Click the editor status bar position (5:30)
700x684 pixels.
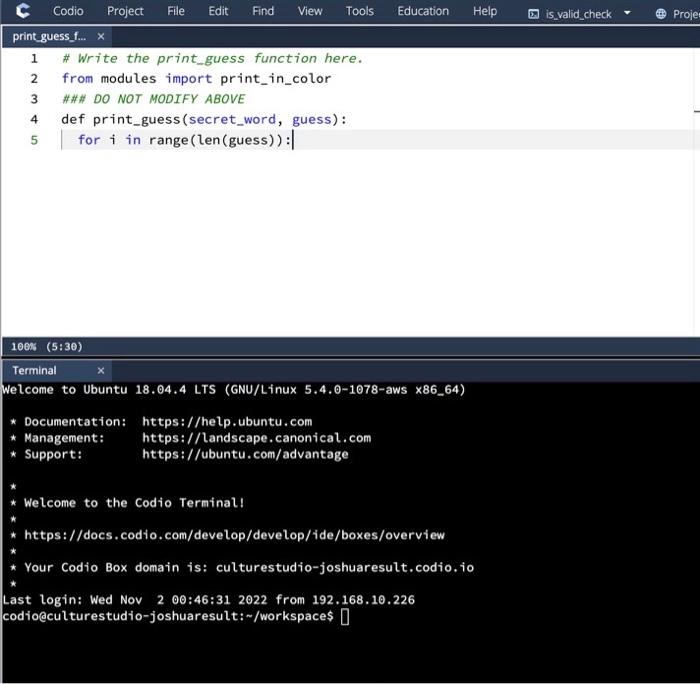(x=65, y=347)
